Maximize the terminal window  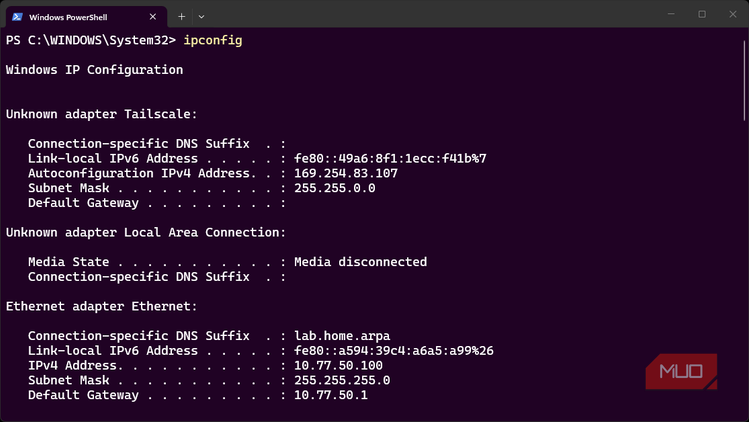(x=702, y=14)
